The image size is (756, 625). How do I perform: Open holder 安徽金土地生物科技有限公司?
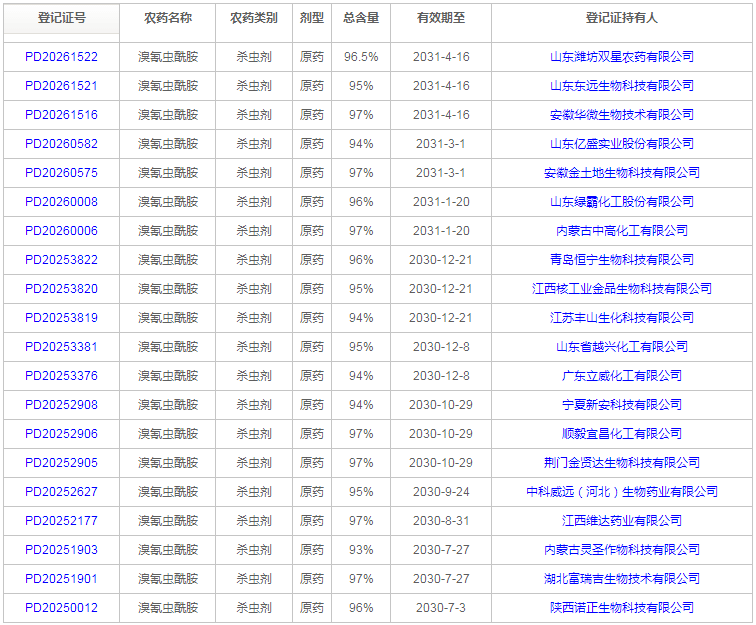[622, 173]
